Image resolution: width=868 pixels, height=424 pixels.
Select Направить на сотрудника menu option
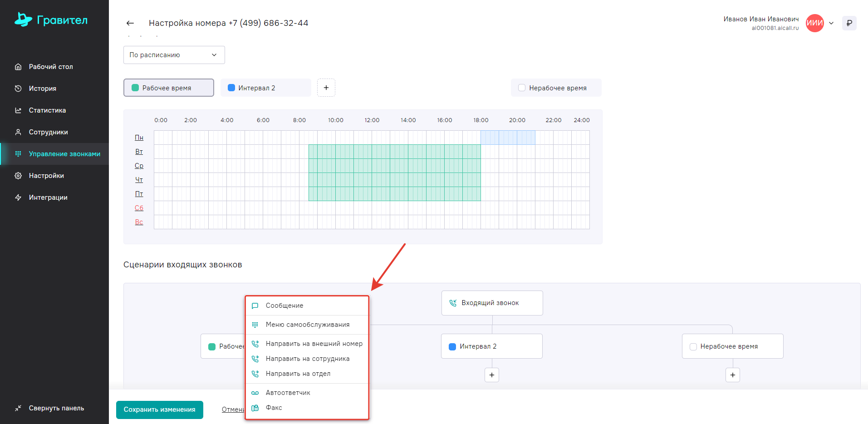point(307,359)
